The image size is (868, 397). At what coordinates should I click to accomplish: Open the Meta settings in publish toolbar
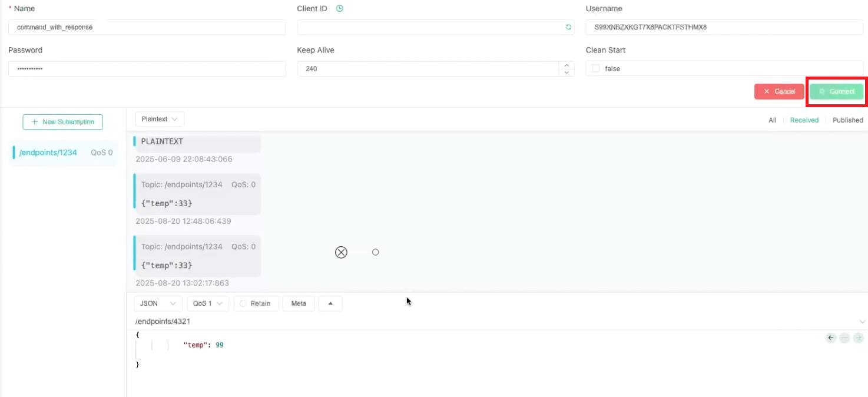pos(298,303)
